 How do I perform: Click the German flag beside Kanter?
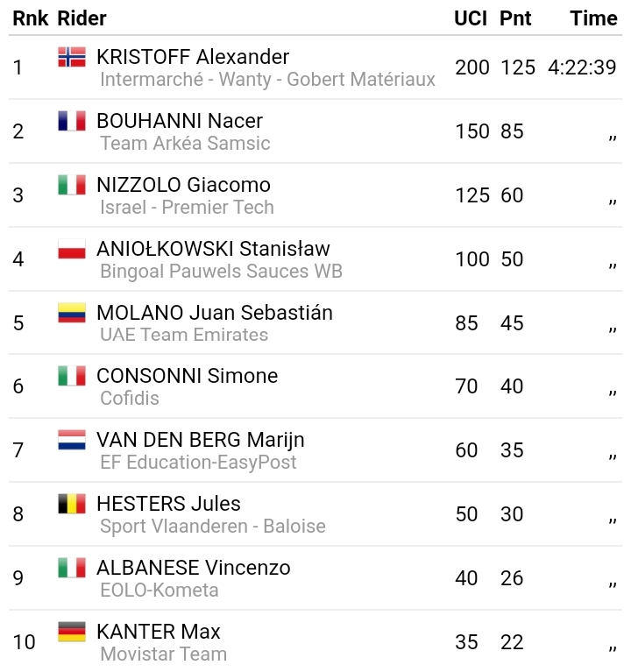72,632
